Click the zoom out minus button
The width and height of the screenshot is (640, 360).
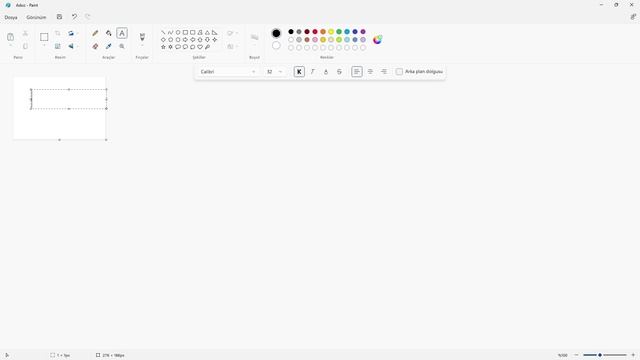pos(576,355)
